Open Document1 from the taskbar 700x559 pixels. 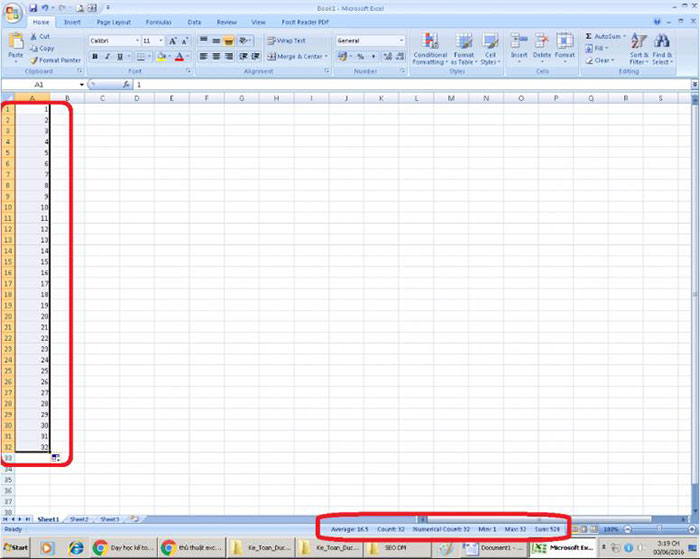[493, 547]
